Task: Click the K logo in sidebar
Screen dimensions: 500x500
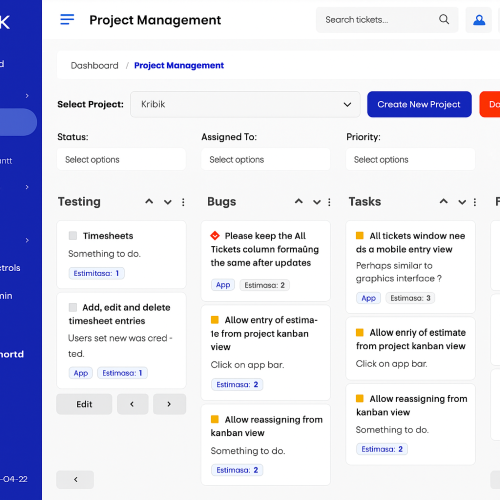Action: click(5, 22)
